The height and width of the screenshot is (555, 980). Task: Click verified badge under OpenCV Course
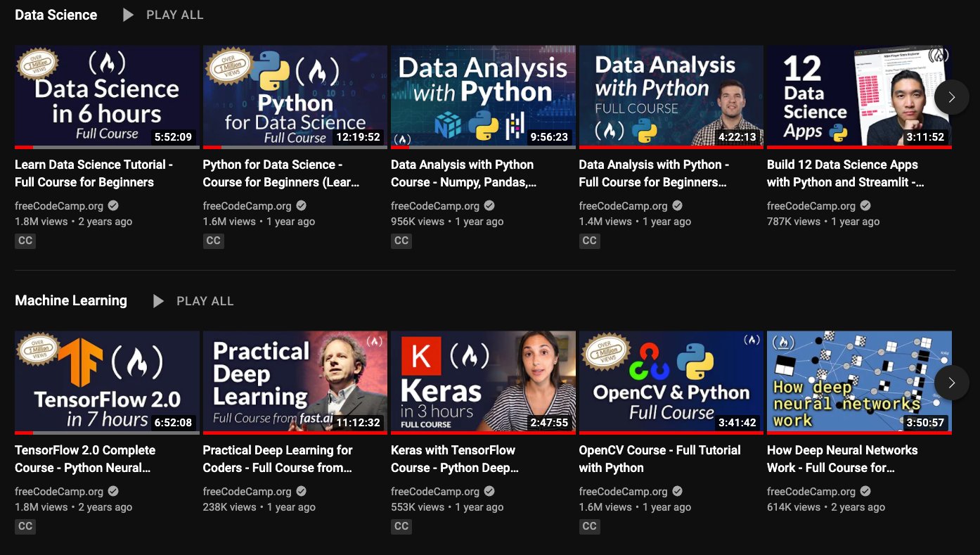[678, 492]
